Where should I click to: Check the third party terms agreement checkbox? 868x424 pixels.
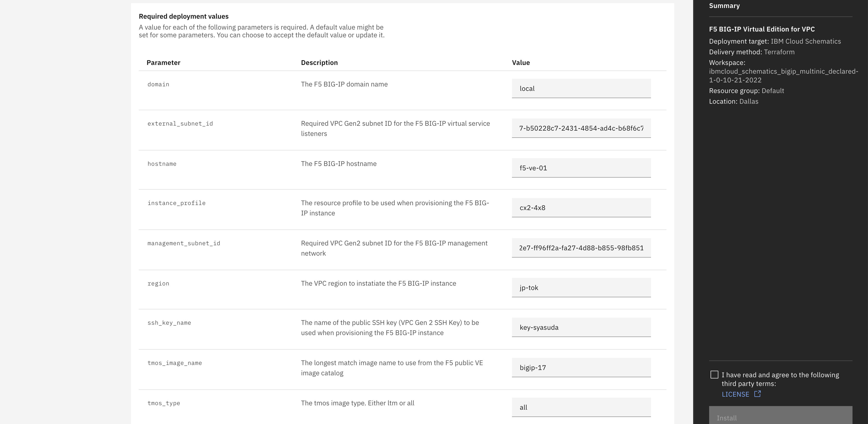coord(714,375)
